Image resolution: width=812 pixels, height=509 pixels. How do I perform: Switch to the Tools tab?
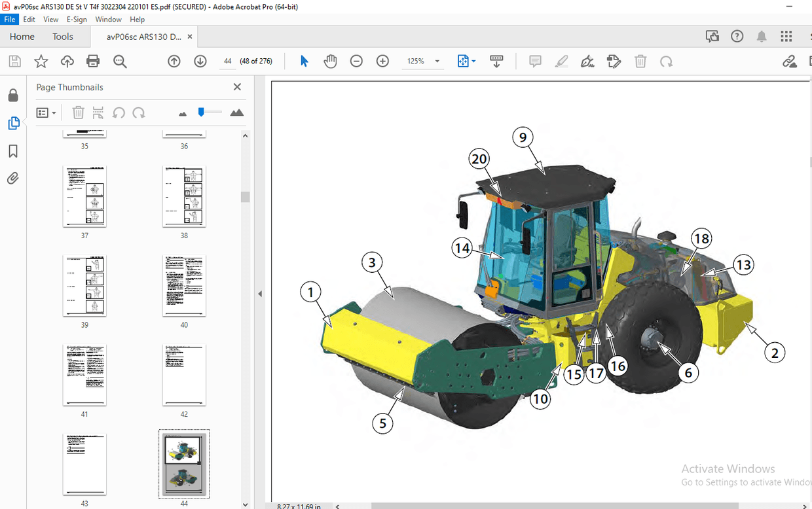click(x=63, y=37)
